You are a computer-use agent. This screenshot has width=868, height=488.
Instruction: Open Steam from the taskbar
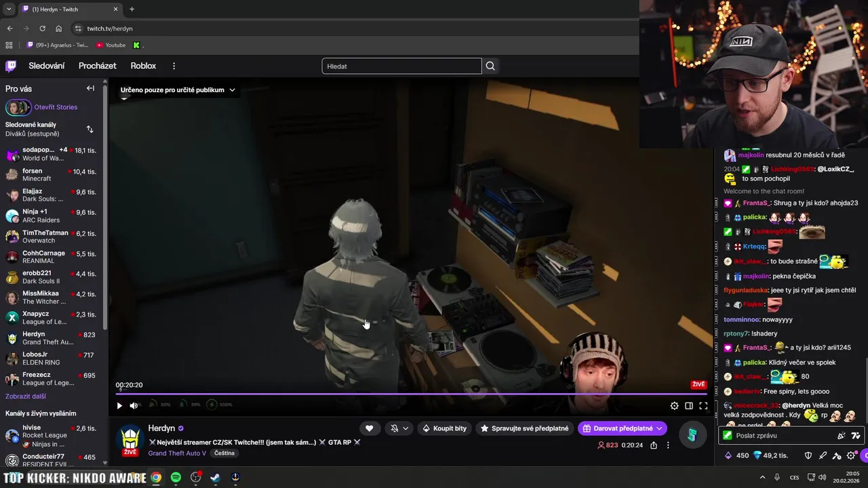coord(215,477)
